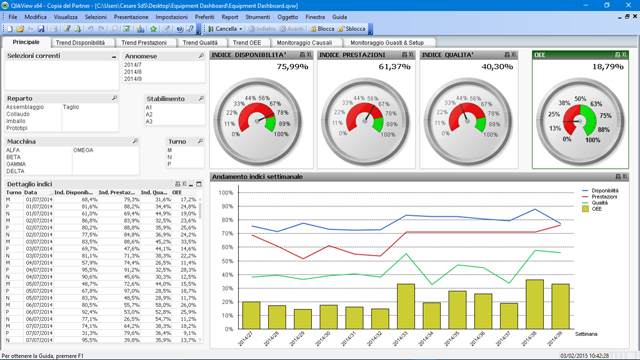Open the Edit Script toolbar icon
The image size is (640, 360).
tap(67, 29)
